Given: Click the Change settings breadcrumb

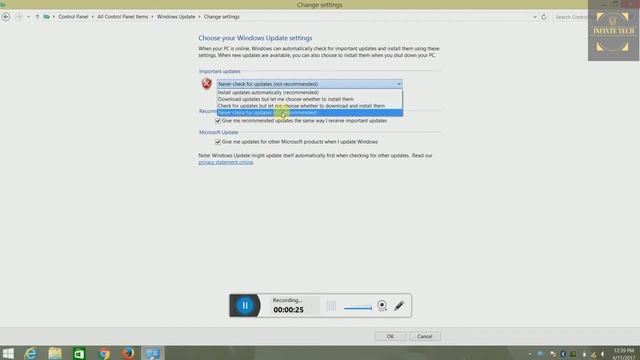Looking at the screenshot, I should [x=222, y=17].
